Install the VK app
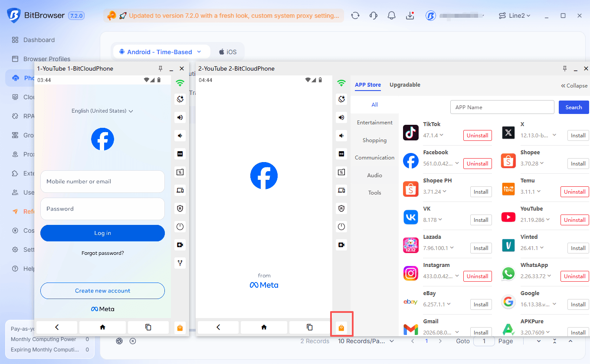590x364 pixels. [481, 220]
